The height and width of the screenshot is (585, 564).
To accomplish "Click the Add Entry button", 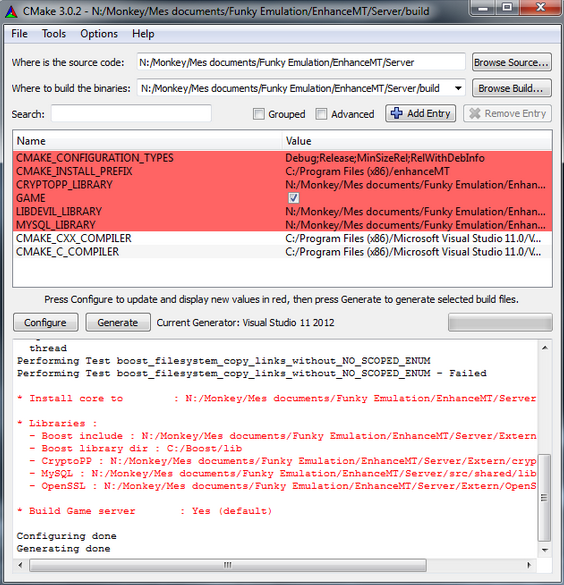I will click(420, 113).
